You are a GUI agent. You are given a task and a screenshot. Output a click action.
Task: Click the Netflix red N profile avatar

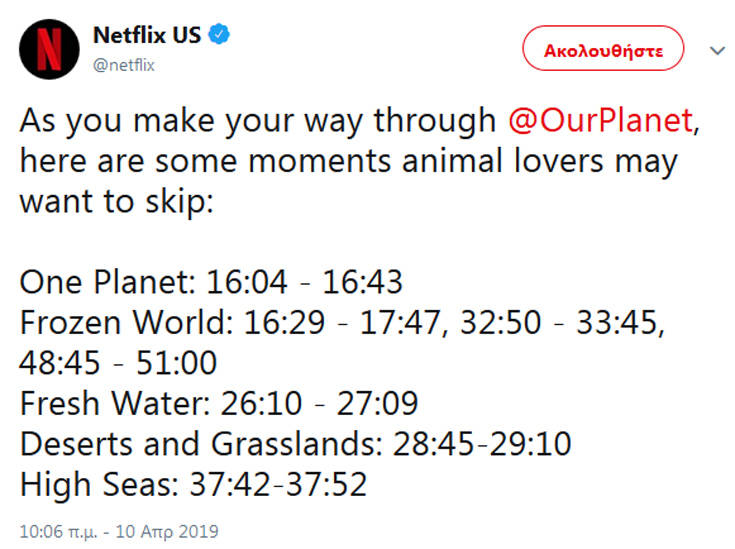[x=49, y=48]
